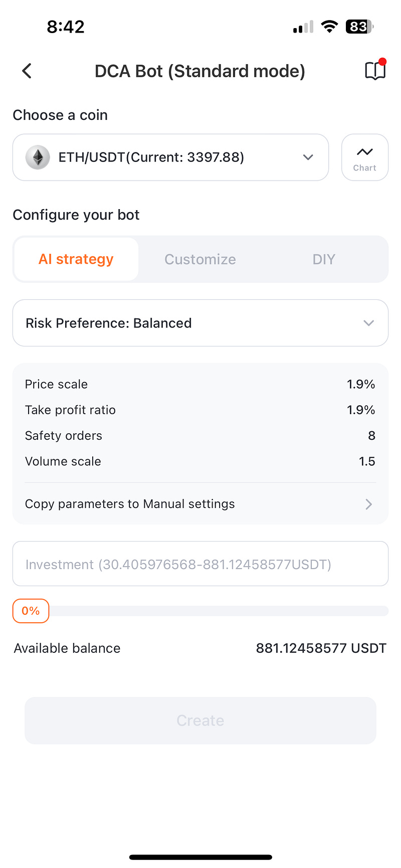Tap the Wi-Fi status icon
The width and height of the screenshot is (401, 868).
[329, 27]
